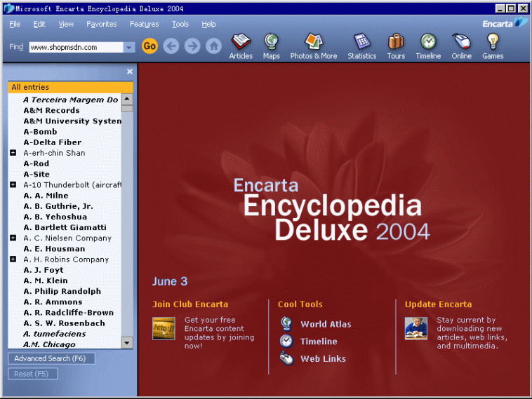
Task: Click inside the Find text field
Action: click(x=76, y=48)
